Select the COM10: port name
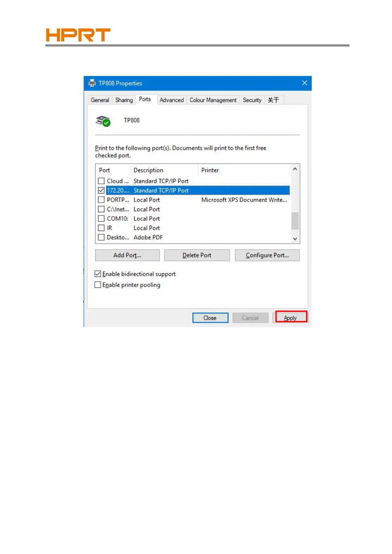The width and height of the screenshot is (392, 554). [x=118, y=218]
